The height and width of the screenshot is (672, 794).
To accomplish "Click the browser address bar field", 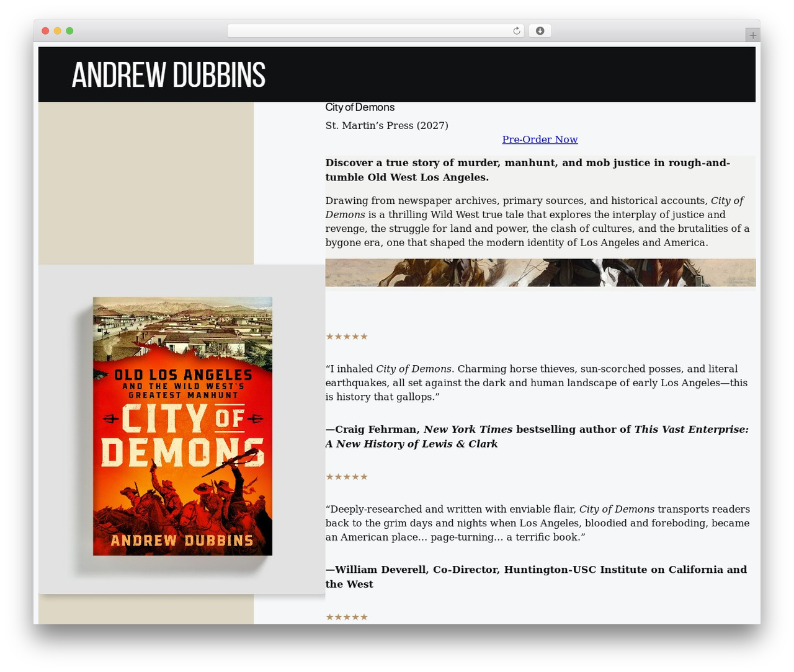I will coord(375,31).
